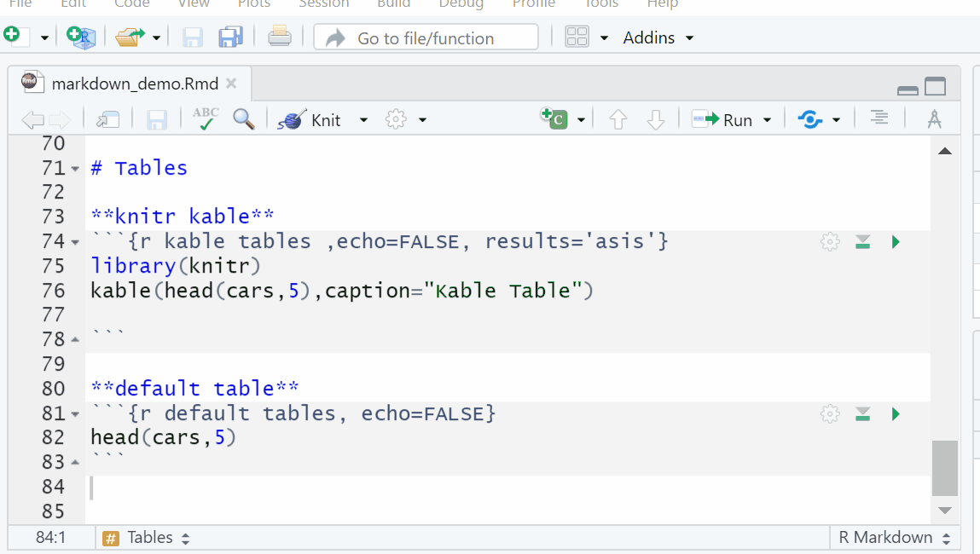
Task: Save the markdown_demo.Rmd file
Action: 156,119
